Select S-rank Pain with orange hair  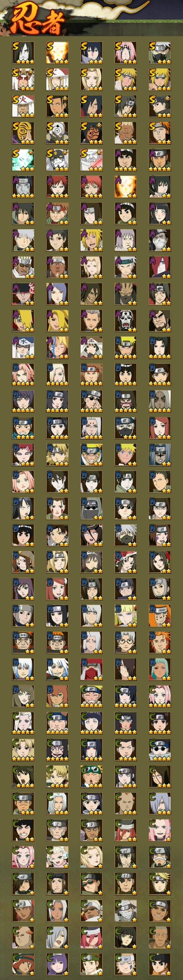(x=160, y=133)
